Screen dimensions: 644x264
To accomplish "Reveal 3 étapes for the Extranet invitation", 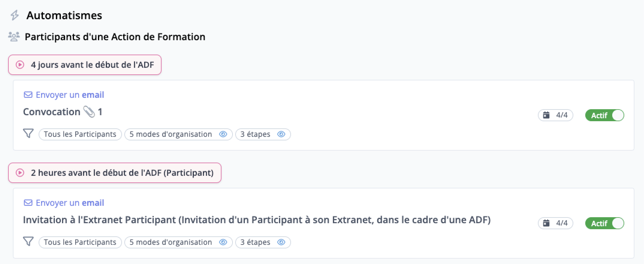I will pos(281,242).
